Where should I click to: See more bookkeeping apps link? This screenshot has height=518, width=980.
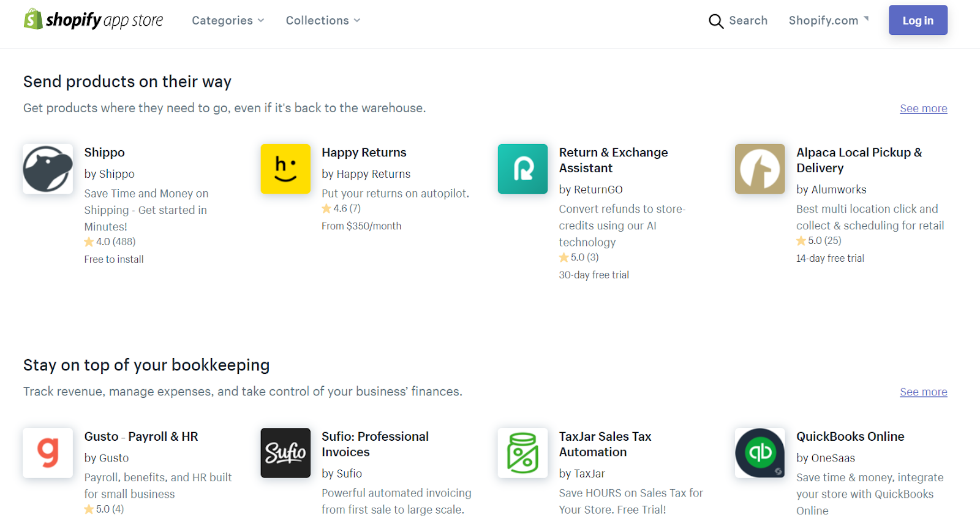[923, 392]
